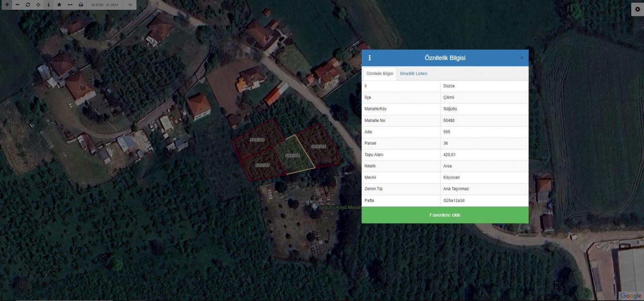Select the Öznitelik Bilgisi tab
This screenshot has height=301, width=644.
(380, 74)
